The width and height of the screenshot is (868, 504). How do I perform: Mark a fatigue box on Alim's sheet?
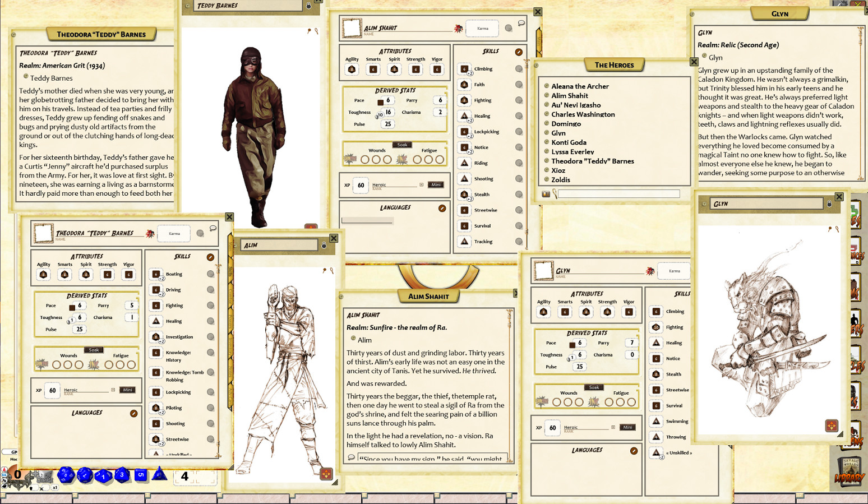417,160
